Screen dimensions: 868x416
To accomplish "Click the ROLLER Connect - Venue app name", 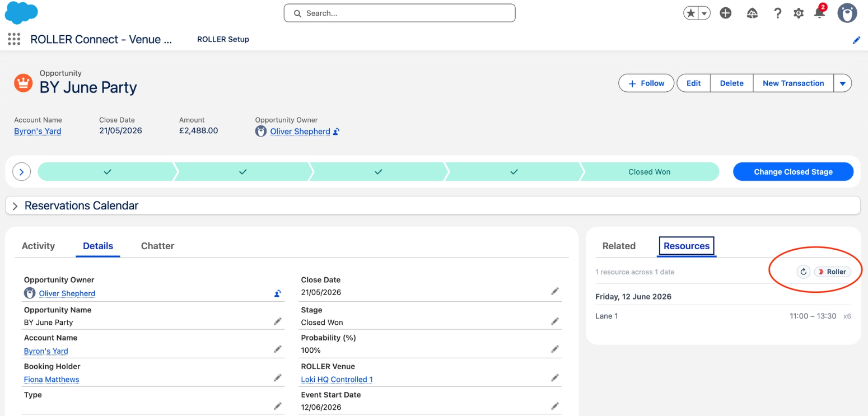I will click(x=101, y=39).
